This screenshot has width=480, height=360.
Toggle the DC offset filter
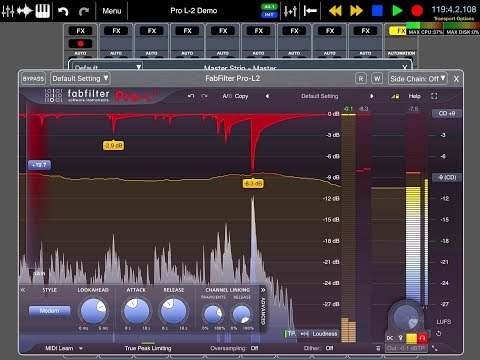coord(390,338)
